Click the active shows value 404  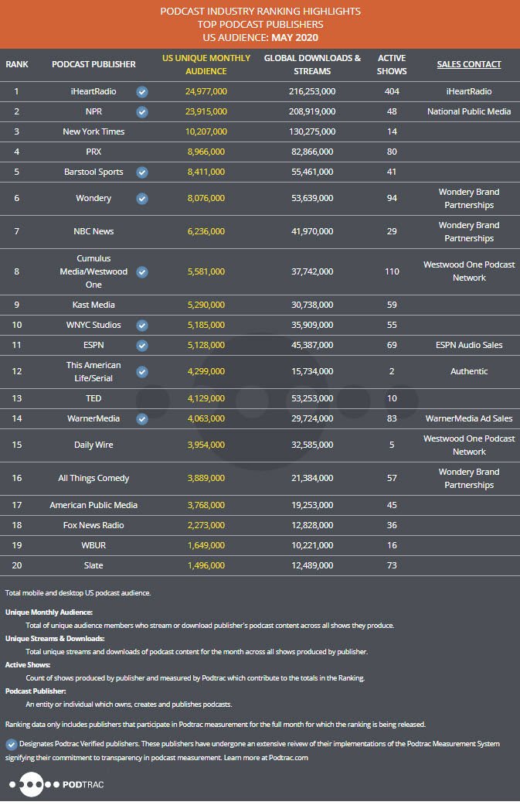pyautogui.click(x=392, y=91)
